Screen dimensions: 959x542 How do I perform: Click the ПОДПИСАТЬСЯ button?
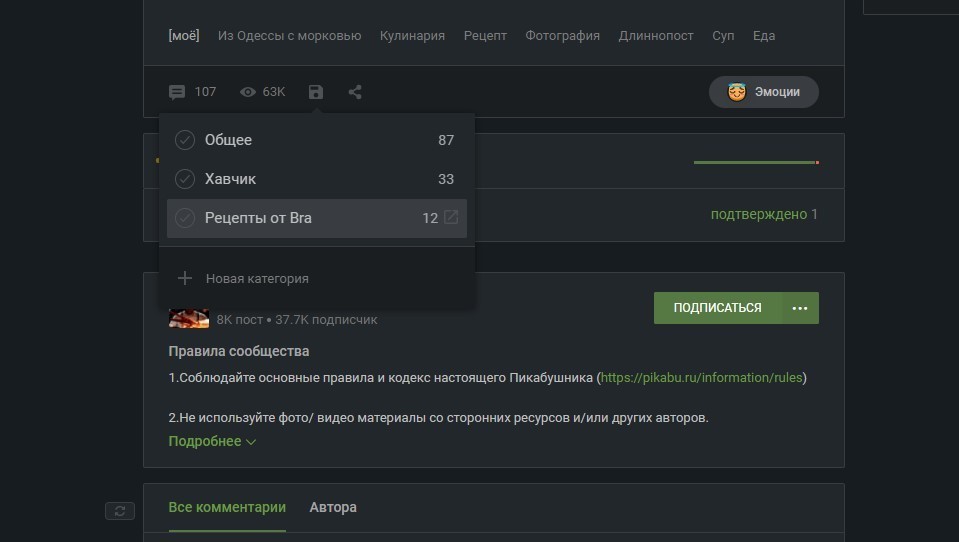point(717,308)
